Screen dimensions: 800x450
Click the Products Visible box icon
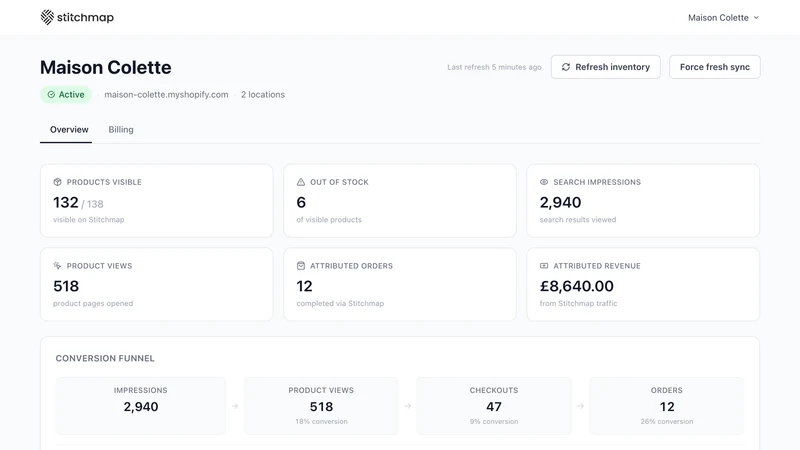click(57, 182)
